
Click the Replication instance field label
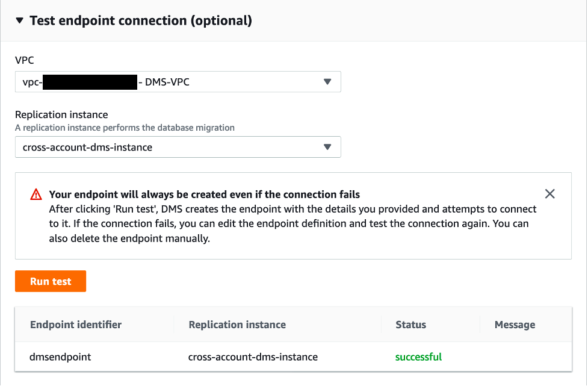[61, 115]
